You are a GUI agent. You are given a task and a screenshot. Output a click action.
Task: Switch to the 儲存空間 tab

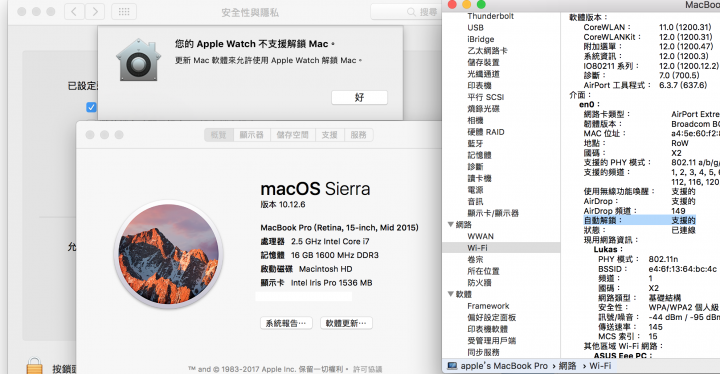[x=292, y=135]
